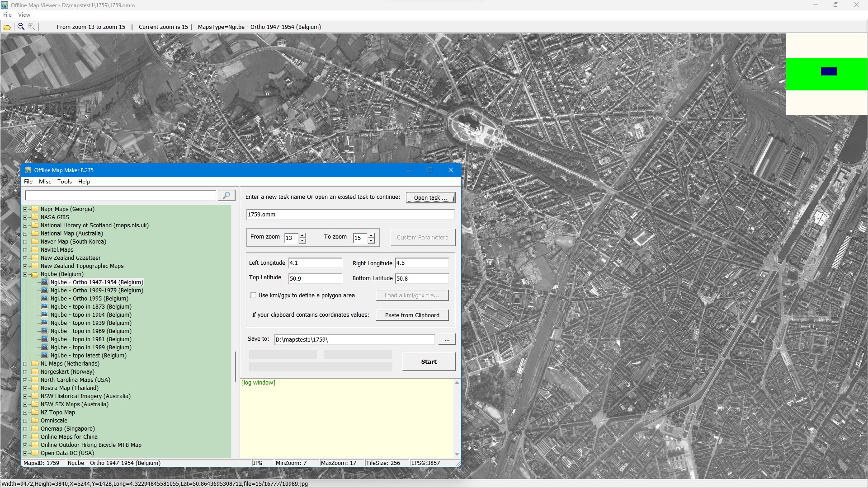Click the Offline Map Viewer title bar icon
868x488 pixels.
(5, 5)
